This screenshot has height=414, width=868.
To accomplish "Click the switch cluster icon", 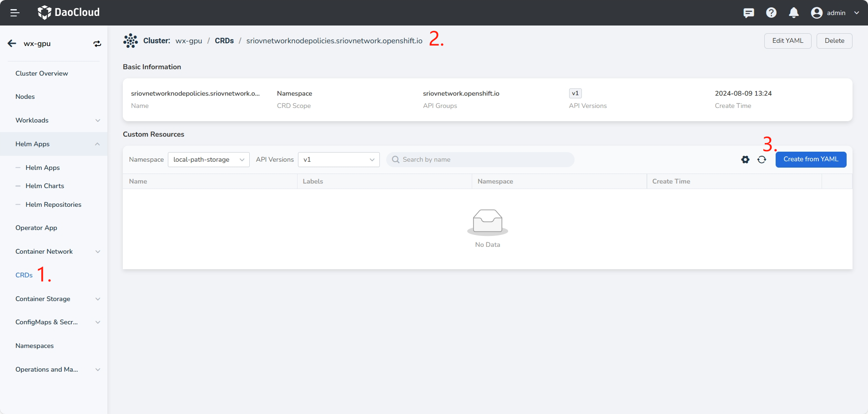I will coord(97,44).
